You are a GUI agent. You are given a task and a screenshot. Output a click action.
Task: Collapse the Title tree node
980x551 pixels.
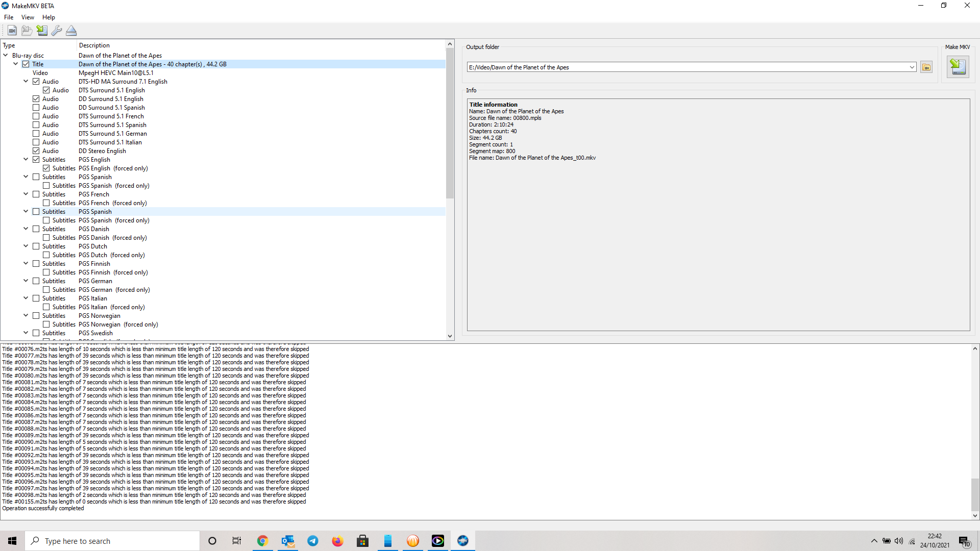click(16, 64)
